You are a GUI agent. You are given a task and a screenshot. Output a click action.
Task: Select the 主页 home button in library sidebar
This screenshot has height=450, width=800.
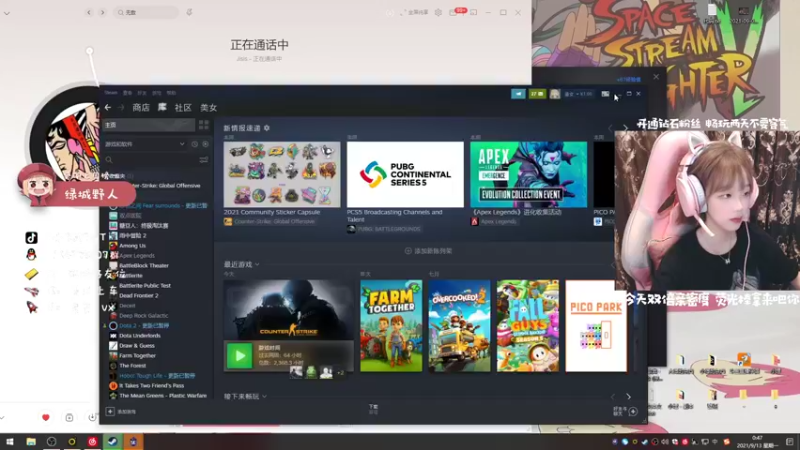point(148,125)
